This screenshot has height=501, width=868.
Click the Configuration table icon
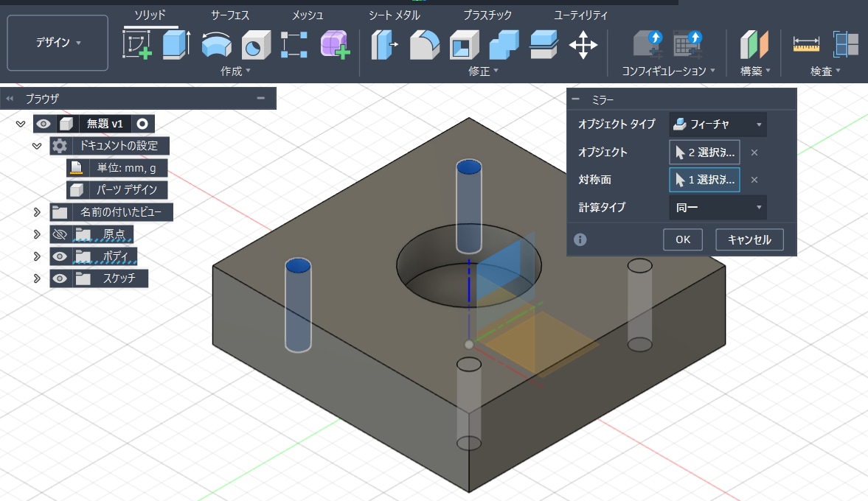point(687,44)
